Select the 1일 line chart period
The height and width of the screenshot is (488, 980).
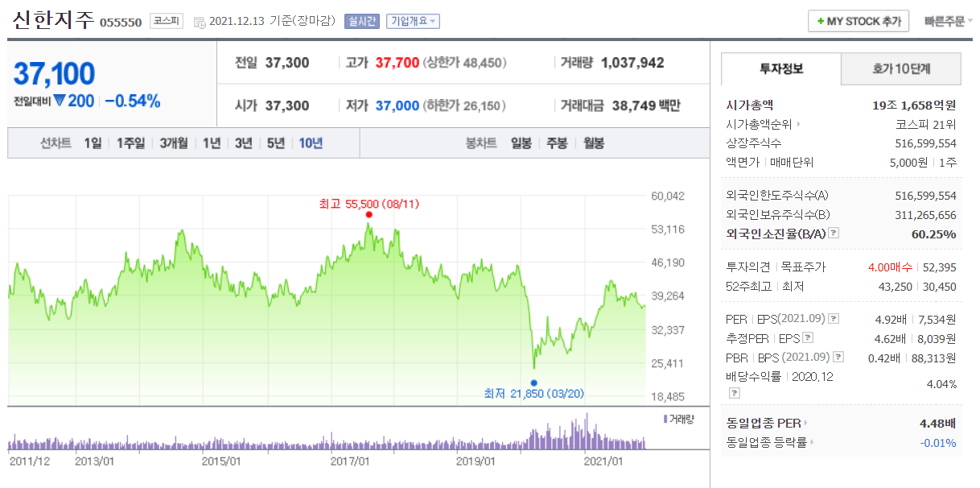(93, 143)
